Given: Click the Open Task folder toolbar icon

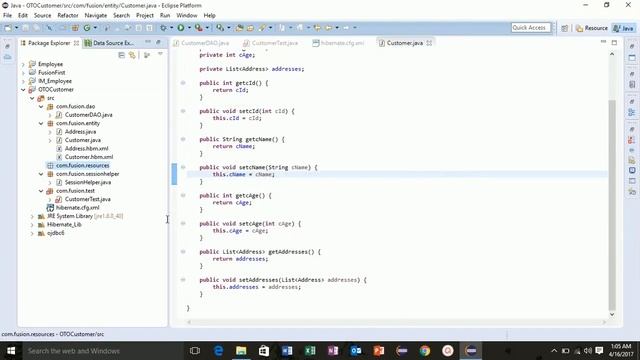Looking at the screenshot, I should coord(250,28).
